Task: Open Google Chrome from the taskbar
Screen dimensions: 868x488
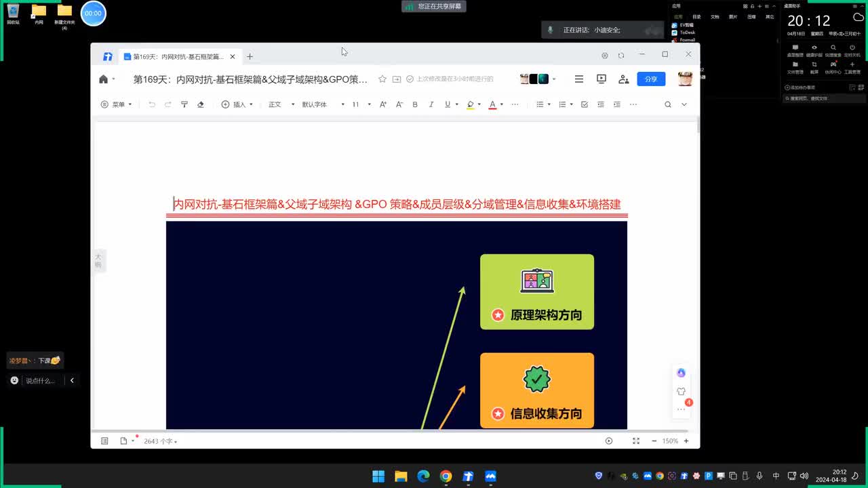Action: (446, 476)
